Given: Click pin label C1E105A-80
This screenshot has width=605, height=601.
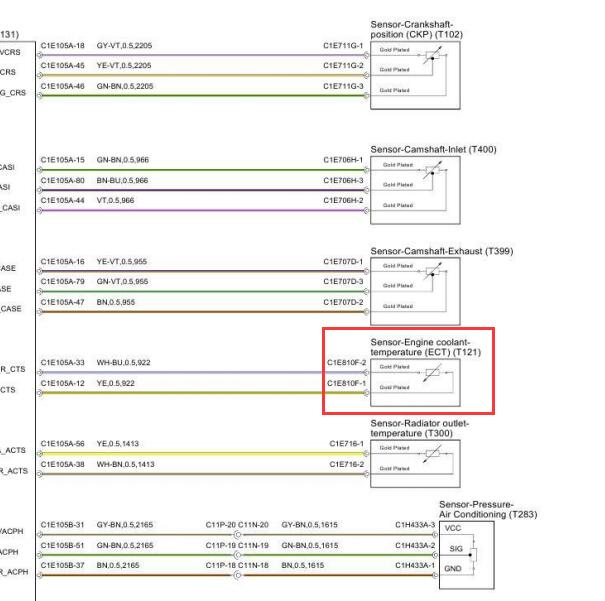Looking at the screenshot, I should [x=63, y=180].
